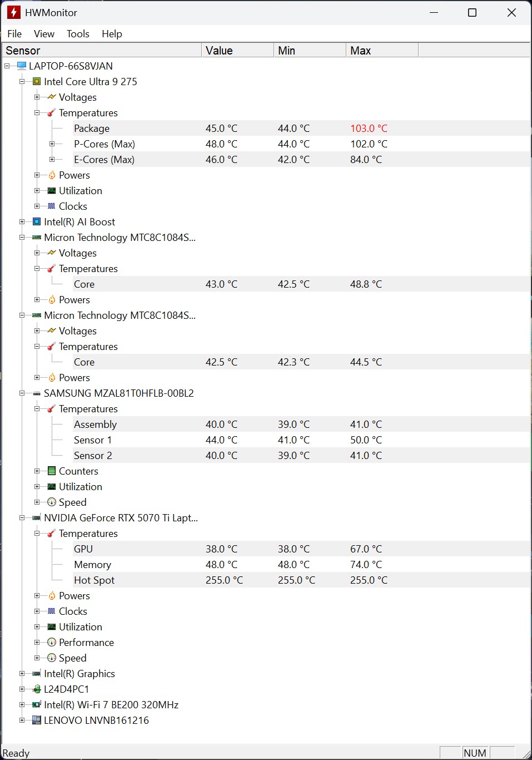The image size is (532, 760).
Task: Click the Max column header
Action: point(381,51)
